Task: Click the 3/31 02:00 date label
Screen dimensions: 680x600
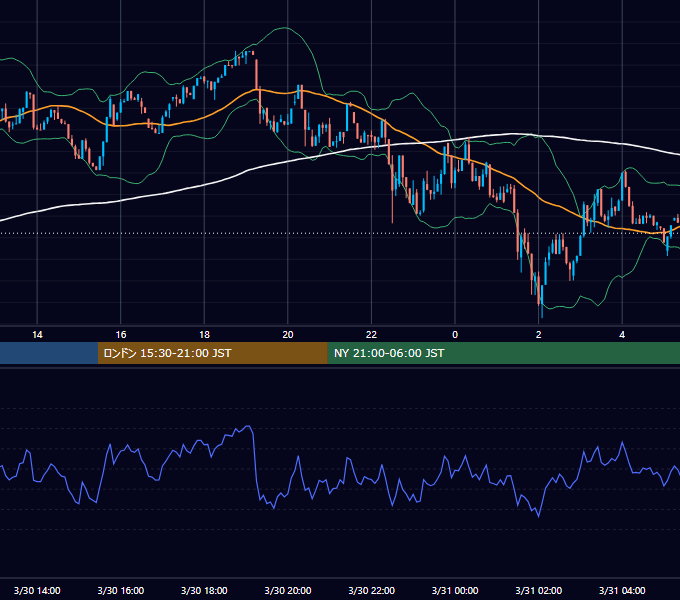Action: click(539, 590)
